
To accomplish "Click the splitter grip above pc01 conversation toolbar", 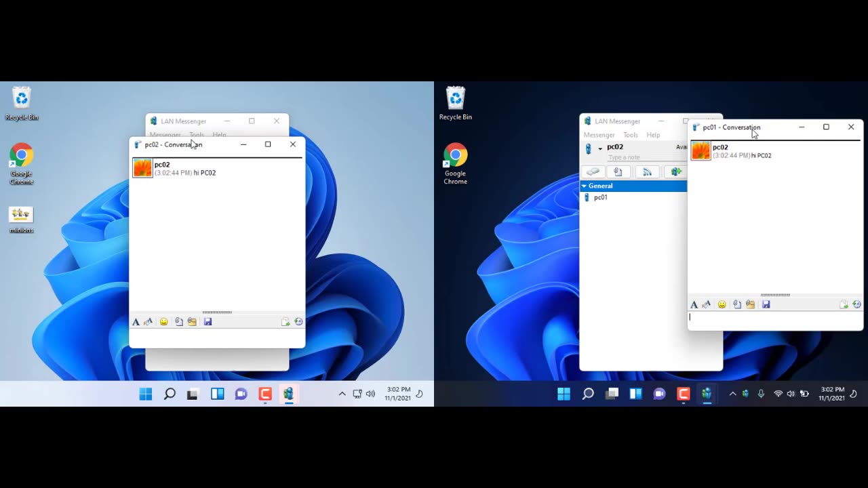I will click(x=775, y=295).
